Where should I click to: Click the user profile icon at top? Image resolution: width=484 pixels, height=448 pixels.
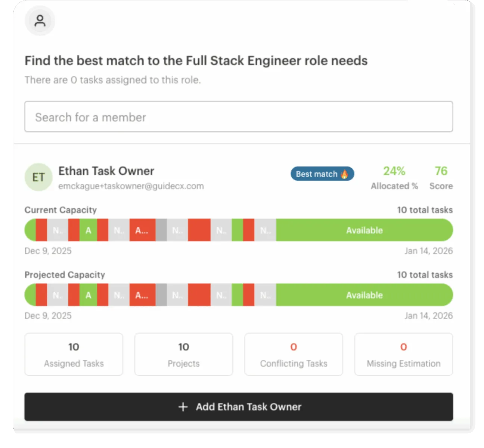click(x=40, y=21)
